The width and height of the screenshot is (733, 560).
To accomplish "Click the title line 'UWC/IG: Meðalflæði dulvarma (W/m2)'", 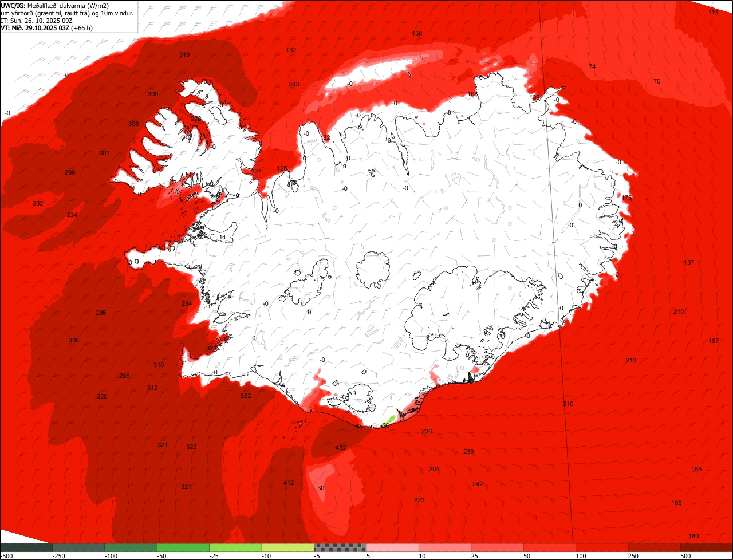I will tap(55, 5).
